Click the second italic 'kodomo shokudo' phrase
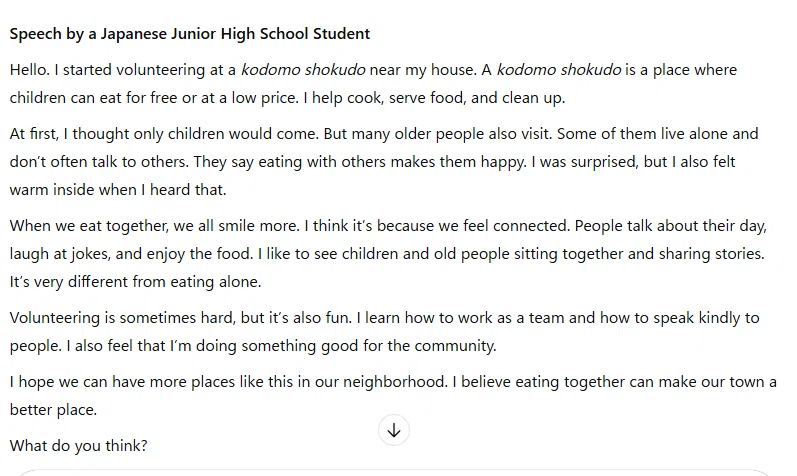Image resolution: width=797 pixels, height=476 pixels. coord(559,70)
